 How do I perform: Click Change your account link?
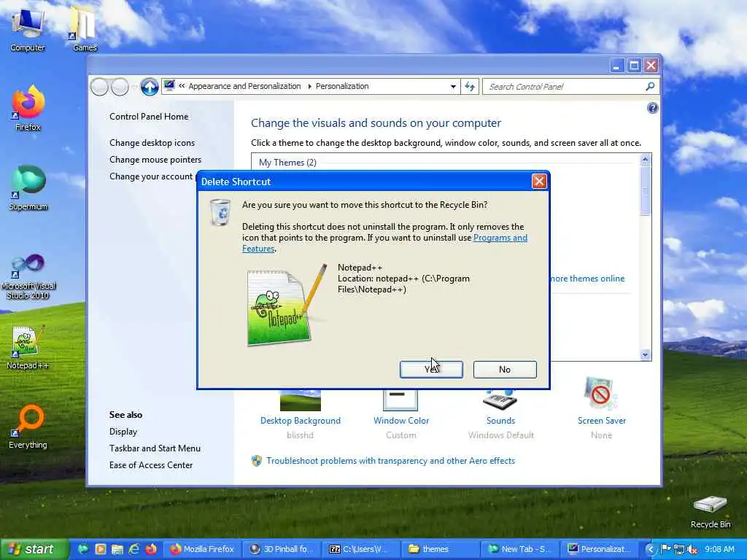(x=151, y=176)
